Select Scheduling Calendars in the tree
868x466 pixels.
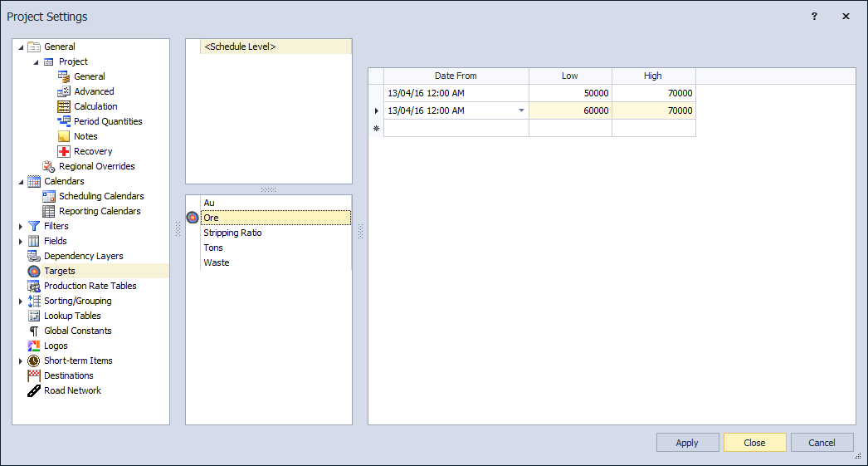point(101,196)
